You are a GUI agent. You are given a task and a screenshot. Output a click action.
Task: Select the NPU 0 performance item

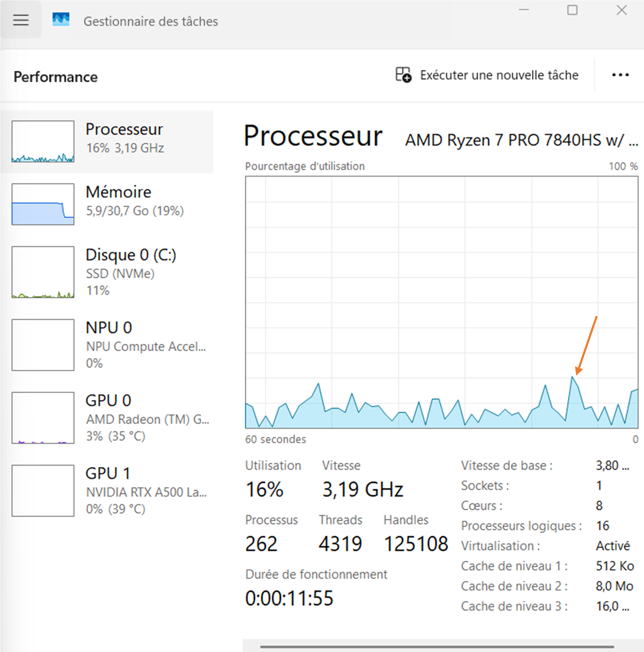[x=109, y=328]
